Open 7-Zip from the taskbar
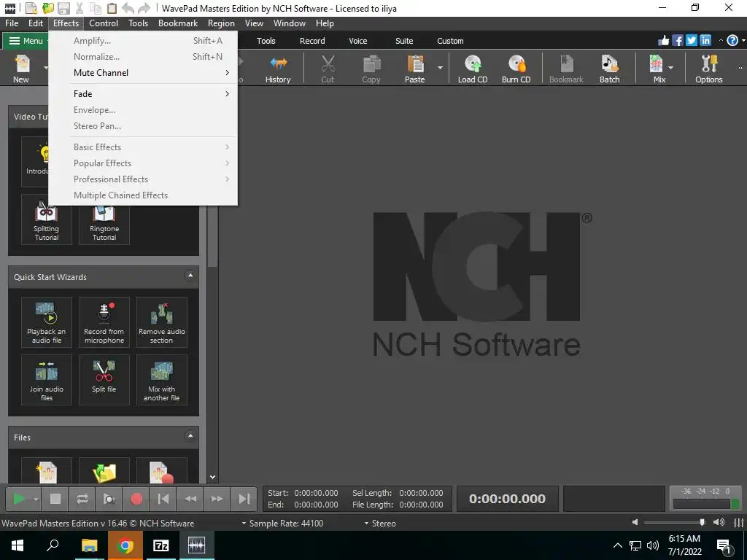This screenshot has width=747, height=560. click(x=160, y=545)
